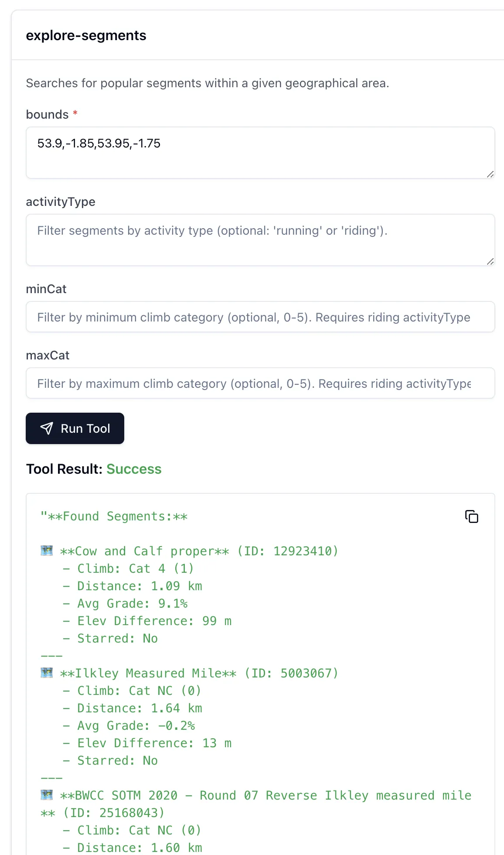
Task: Click the map emoji beside Cow and Calf proper
Action: point(47,551)
